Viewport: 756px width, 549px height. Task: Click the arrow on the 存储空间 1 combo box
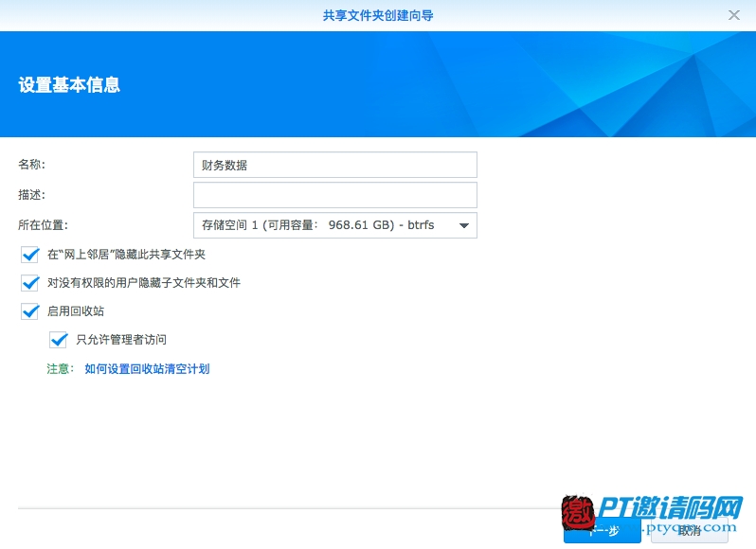[x=464, y=225]
